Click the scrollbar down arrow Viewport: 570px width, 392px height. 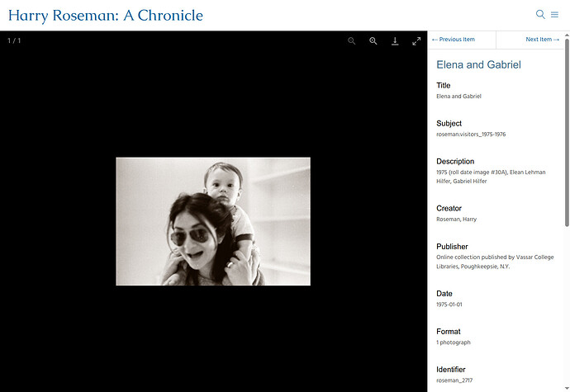click(x=567, y=389)
